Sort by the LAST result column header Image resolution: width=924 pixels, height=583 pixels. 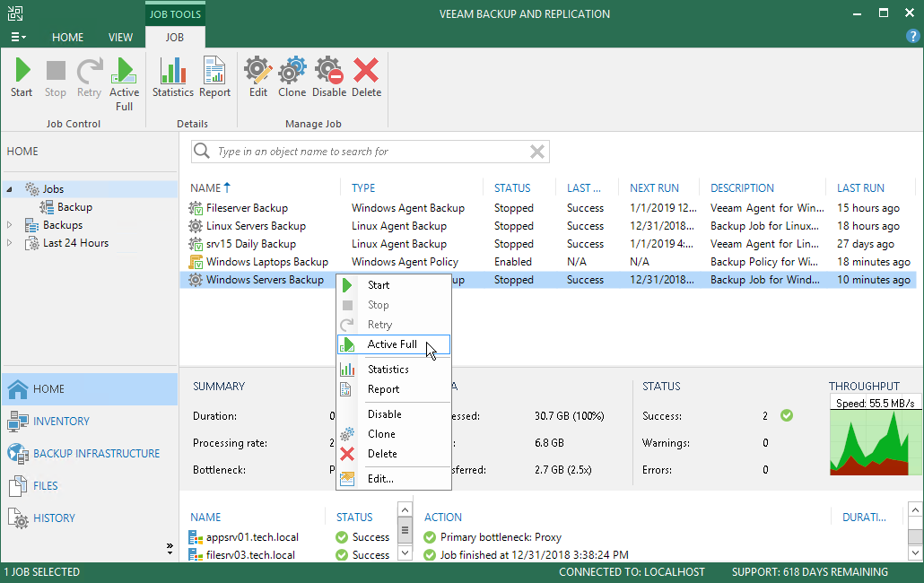(583, 187)
